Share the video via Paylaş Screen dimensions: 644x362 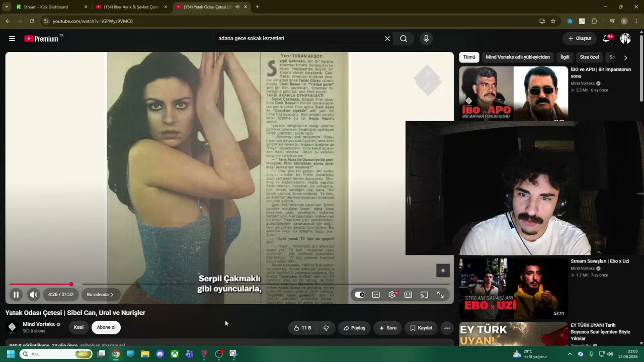354,328
